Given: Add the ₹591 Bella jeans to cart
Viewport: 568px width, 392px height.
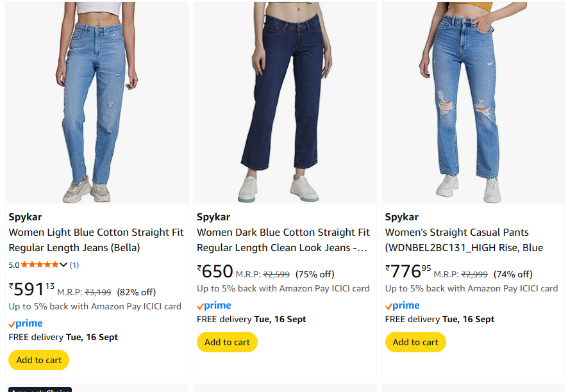Looking at the screenshot, I should [39, 360].
